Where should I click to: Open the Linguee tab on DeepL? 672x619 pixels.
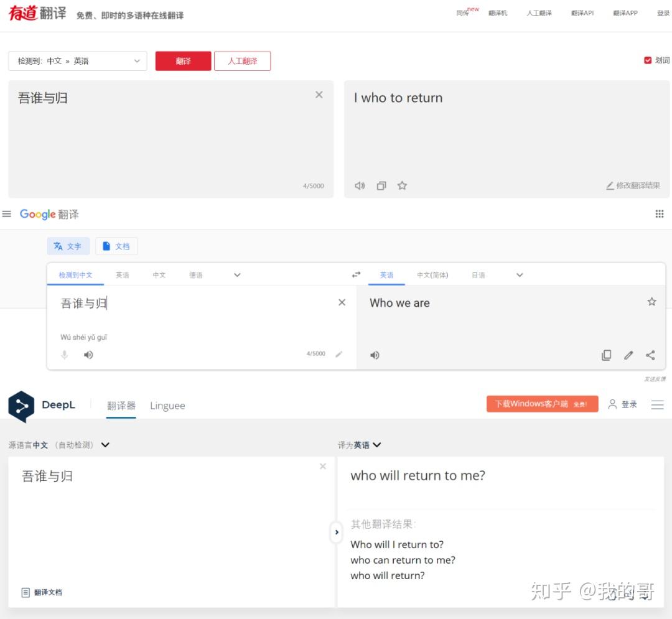coord(167,405)
